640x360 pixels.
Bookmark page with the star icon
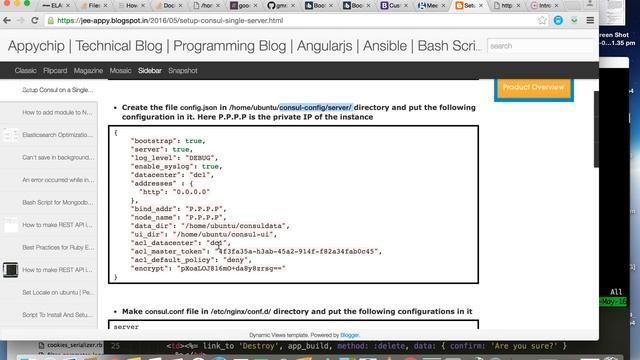pos(542,20)
